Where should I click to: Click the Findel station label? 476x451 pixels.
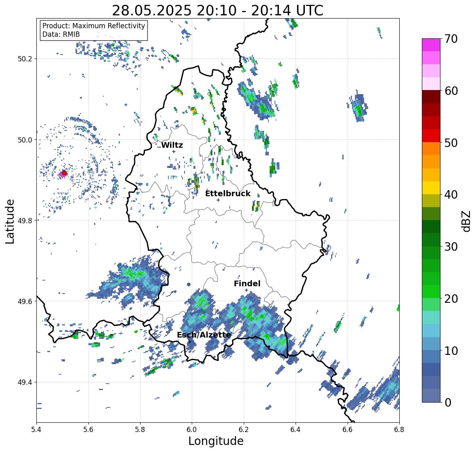(247, 283)
